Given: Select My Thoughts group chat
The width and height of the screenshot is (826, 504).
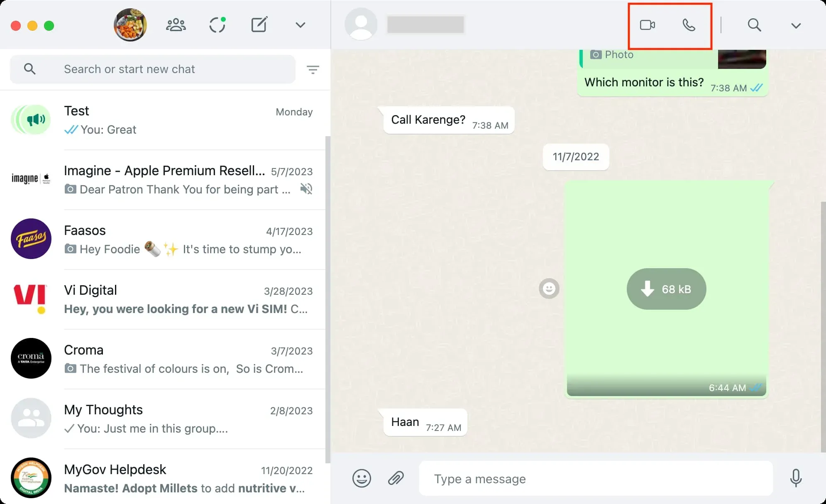Looking at the screenshot, I should (x=165, y=419).
